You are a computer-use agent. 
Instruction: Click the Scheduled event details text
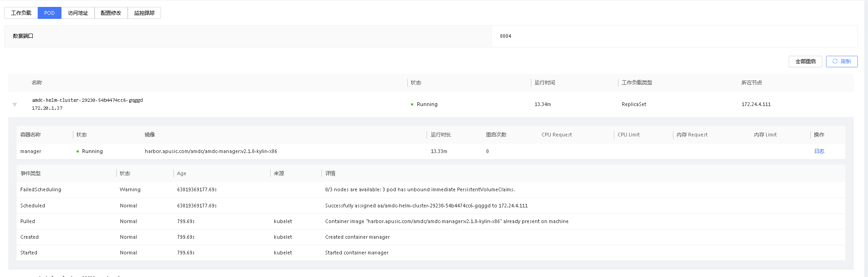point(426,206)
